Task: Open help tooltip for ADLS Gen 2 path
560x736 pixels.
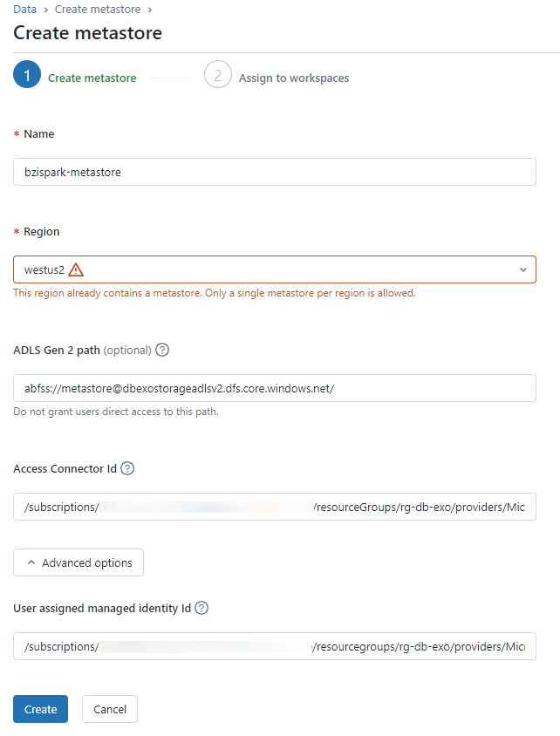Action: point(162,350)
